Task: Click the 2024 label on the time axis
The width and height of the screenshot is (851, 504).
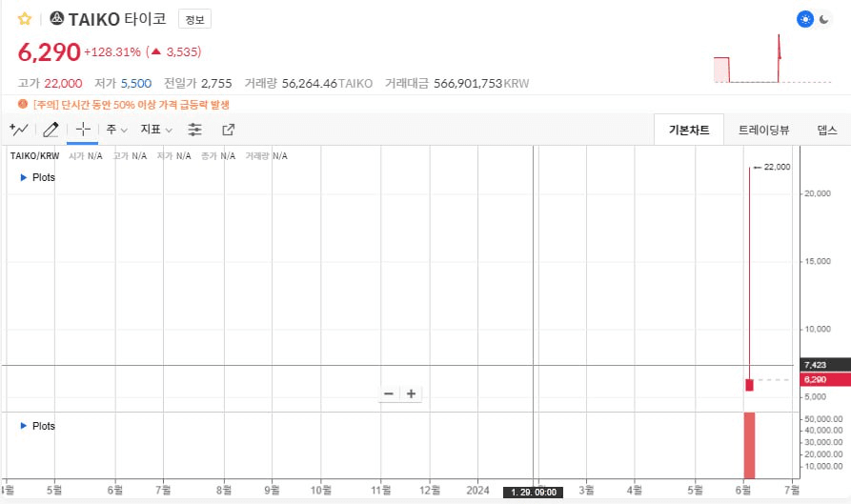Action: pos(477,491)
